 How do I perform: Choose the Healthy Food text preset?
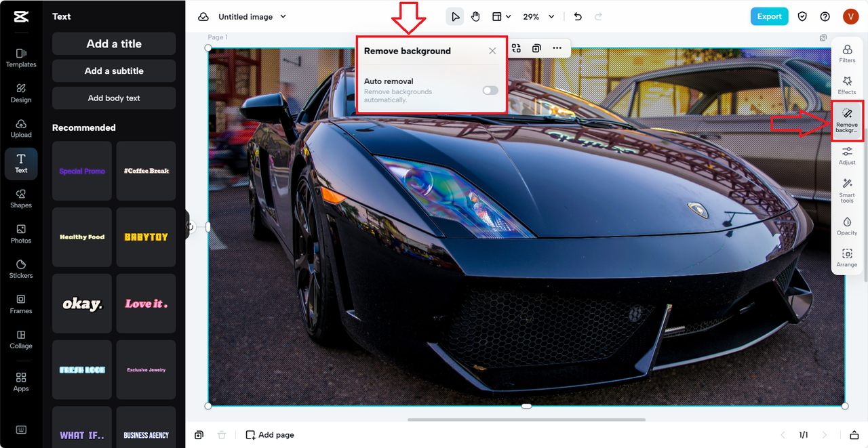pos(82,237)
